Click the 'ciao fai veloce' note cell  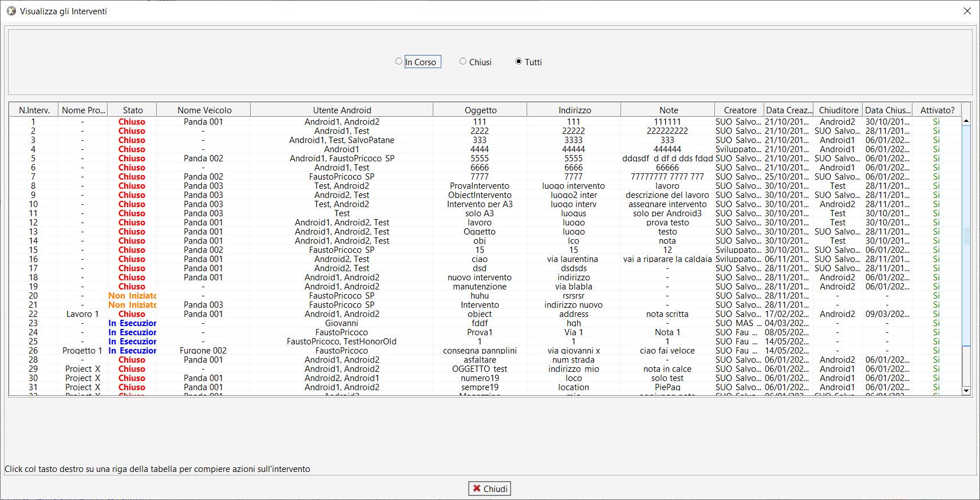pyautogui.click(x=667, y=351)
